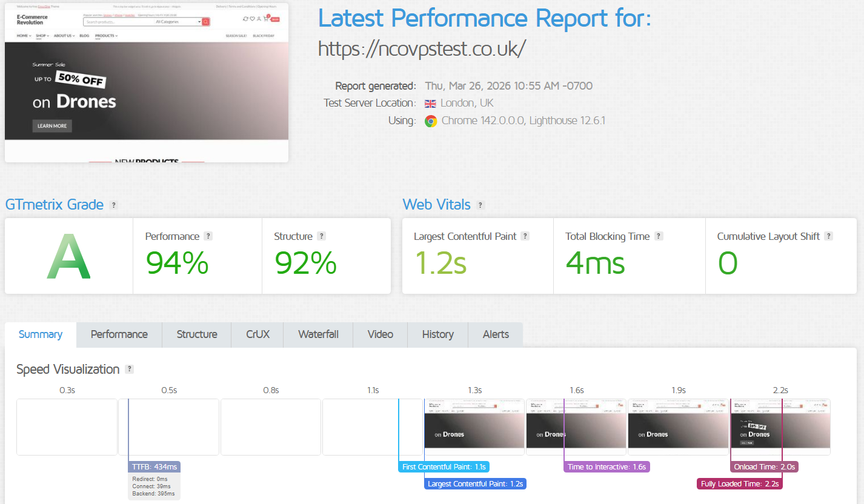This screenshot has height=504, width=864.
Task: Select the 1.3s filmstrip frame
Action: 474,426
